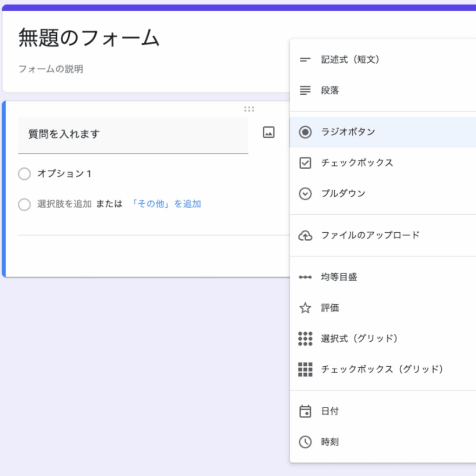
Task: Click the linear scale icon beside 均等目盛
Action: 305,277
